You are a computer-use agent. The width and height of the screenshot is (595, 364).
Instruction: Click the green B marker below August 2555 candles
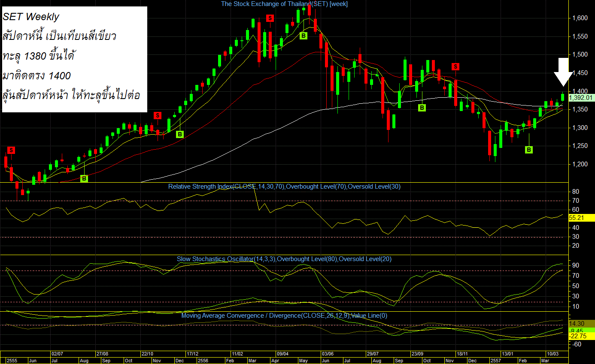tap(84, 178)
